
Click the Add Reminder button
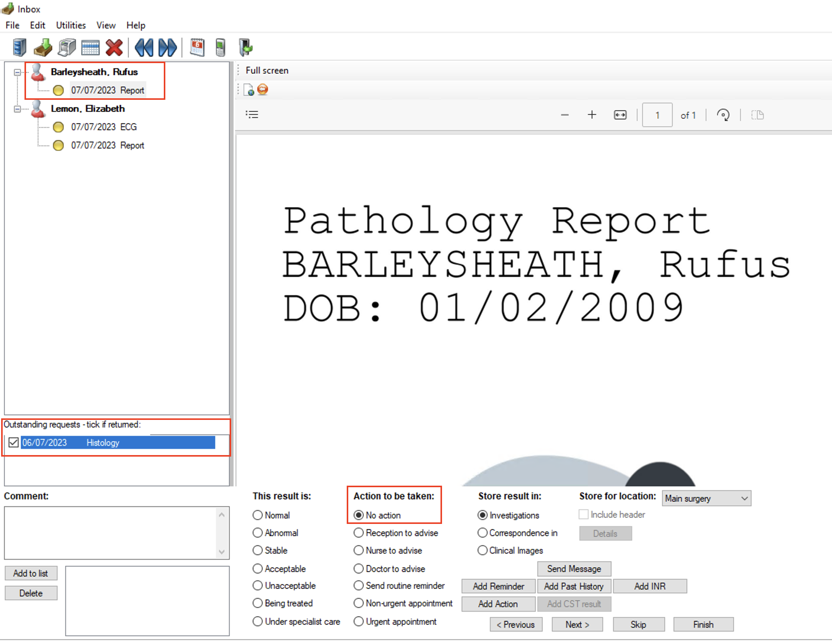(498, 586)
